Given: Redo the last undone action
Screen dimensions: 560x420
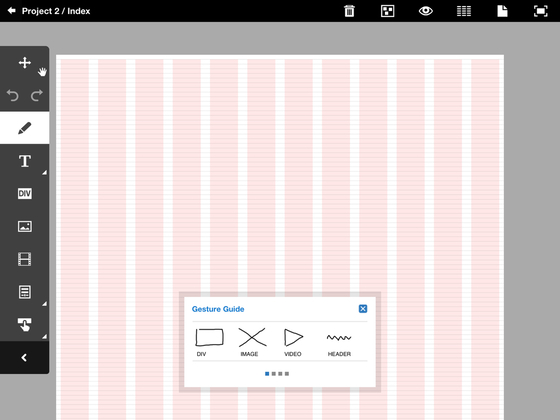Looking at the screenshot, I should coord(36,95).
